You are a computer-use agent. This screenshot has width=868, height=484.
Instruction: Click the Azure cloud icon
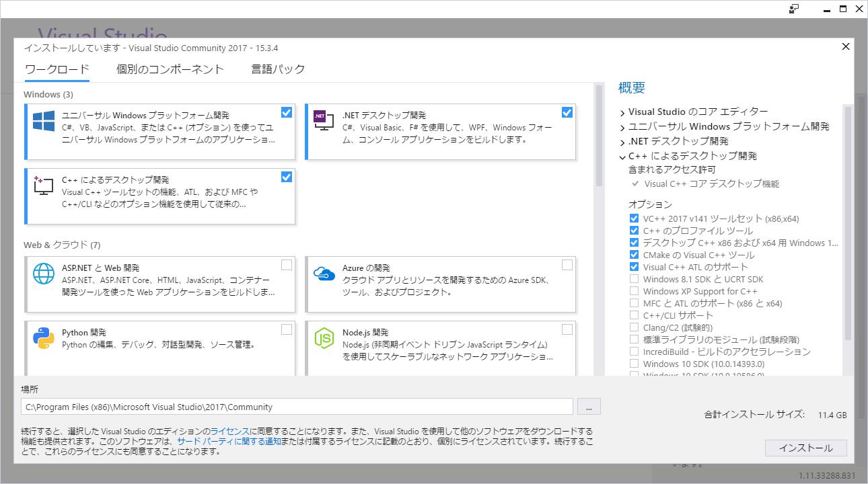324,273
